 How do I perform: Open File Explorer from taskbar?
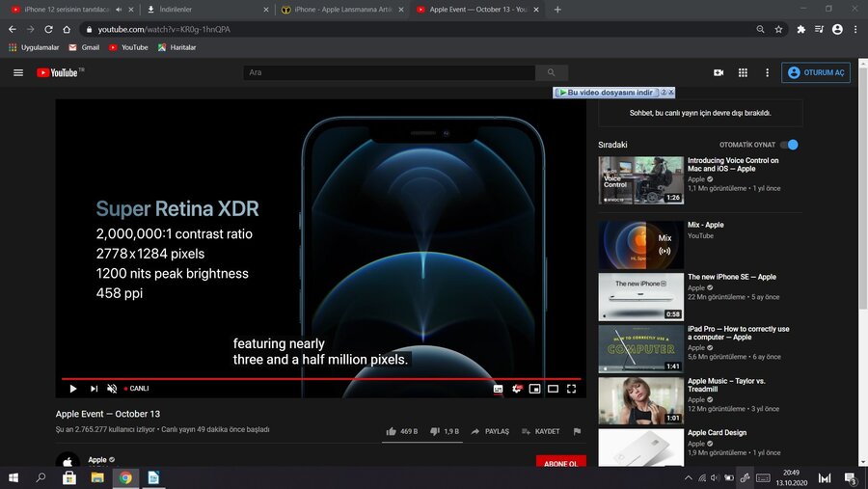(x=97, y=478)
